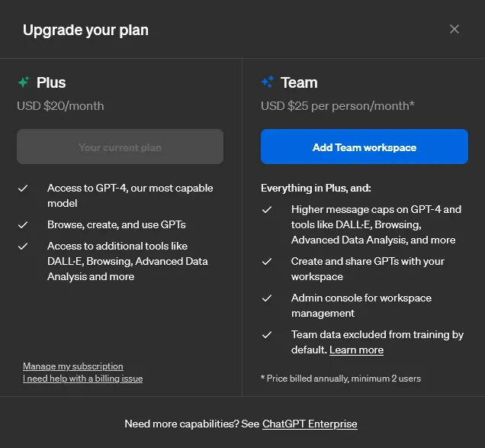Click the disabled Your current plan button
This screenshot has width=485, height=448.
pyautogui.click(x=120, y=147)
